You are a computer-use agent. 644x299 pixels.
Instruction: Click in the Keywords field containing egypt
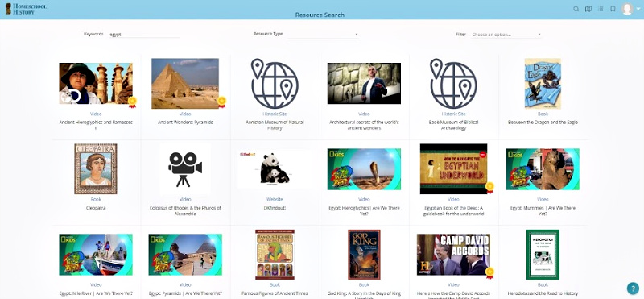[144, 35]
